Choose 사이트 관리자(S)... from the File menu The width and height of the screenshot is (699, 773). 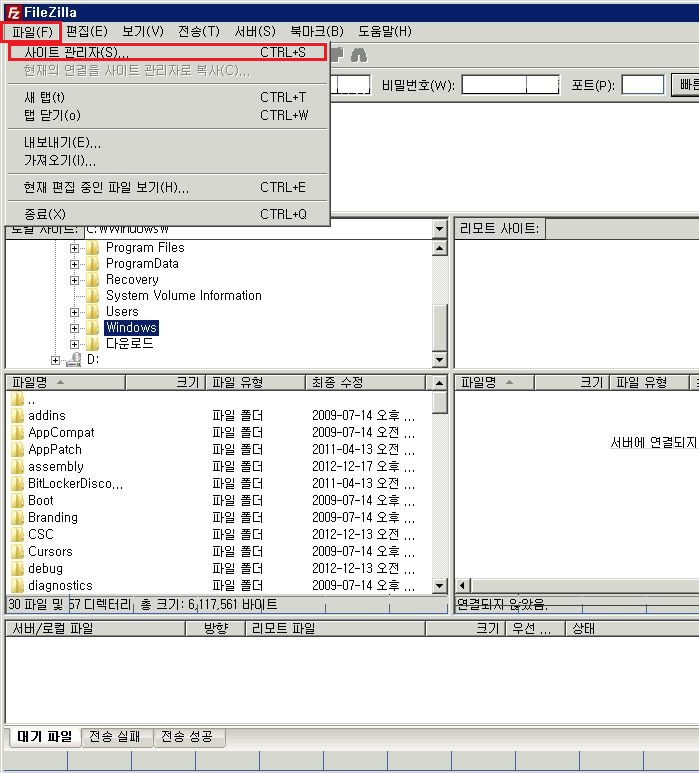click(x=76, y=52)
